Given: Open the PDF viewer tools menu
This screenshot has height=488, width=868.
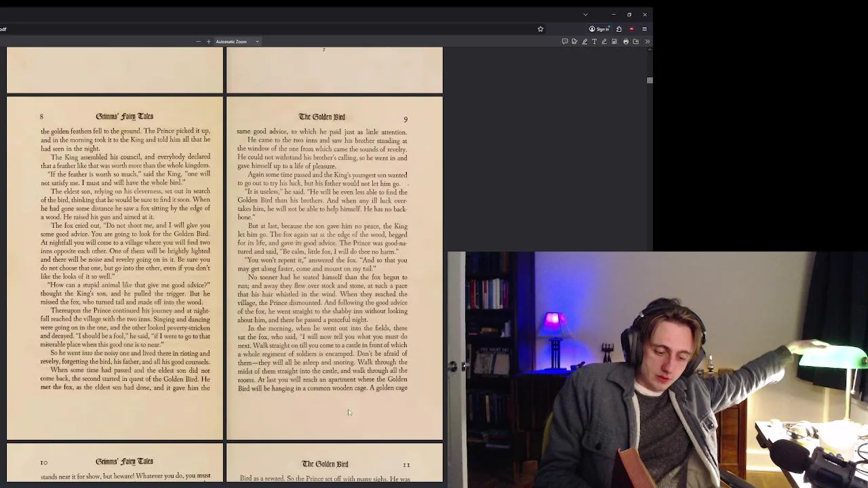Looking at the screenshot, I should pyautogui.click(x=647, y=41).
